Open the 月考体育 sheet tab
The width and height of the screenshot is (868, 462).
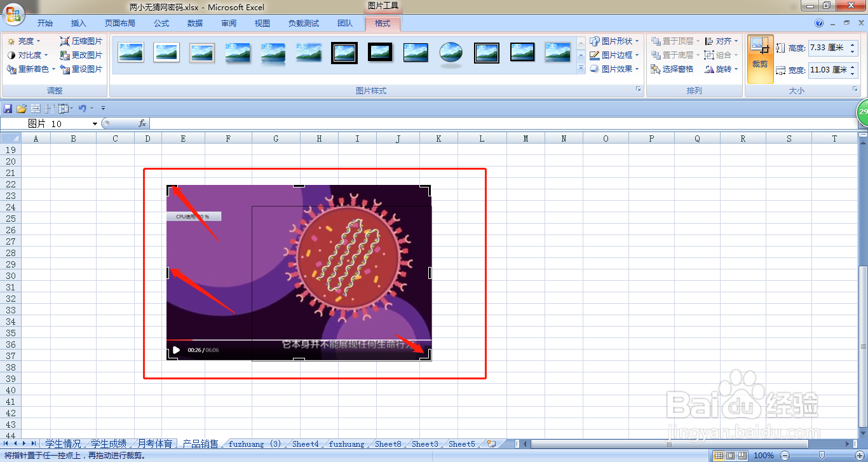pyautogui.click(x=154, y=444)
